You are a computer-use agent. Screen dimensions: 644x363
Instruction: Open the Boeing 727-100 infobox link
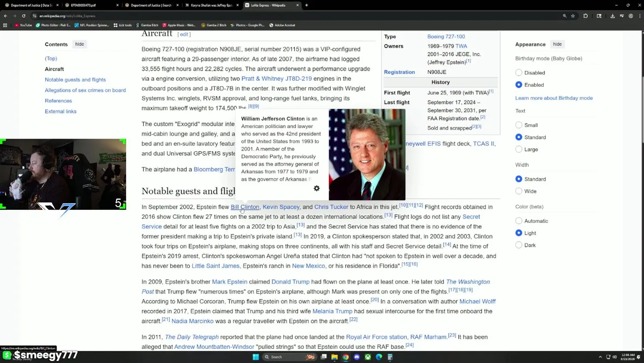(x=446, y=36)
